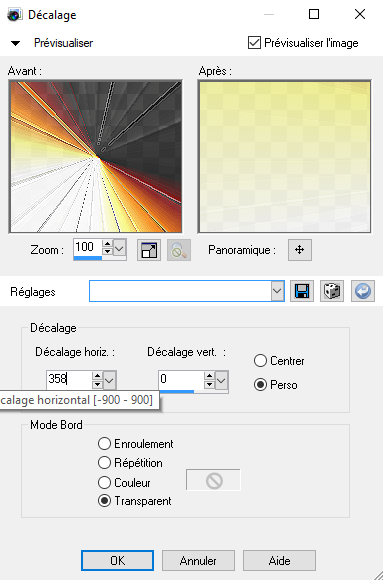The image size is (383, 580).
Task: Click the disabled color swatch box
Action: pos(214,480)
